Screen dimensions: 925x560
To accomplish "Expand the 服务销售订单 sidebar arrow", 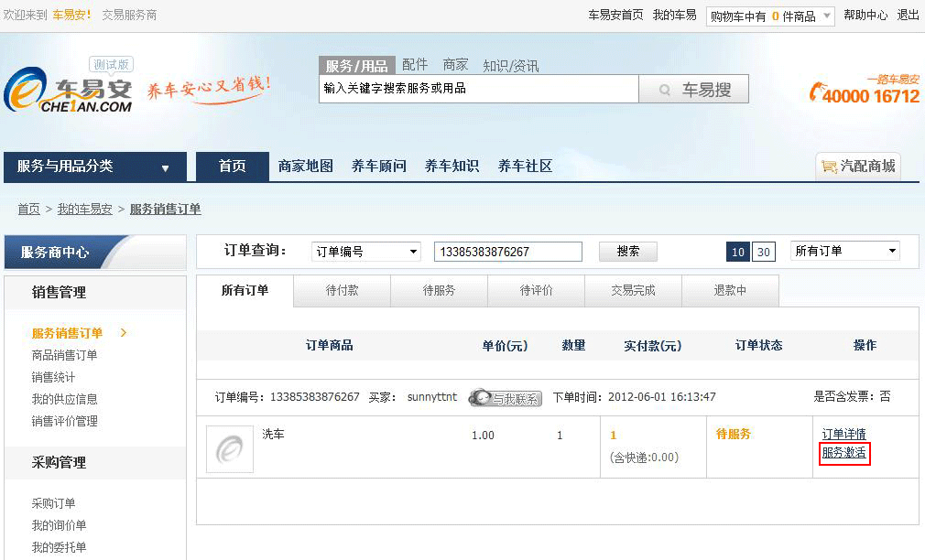I will 124,333.
